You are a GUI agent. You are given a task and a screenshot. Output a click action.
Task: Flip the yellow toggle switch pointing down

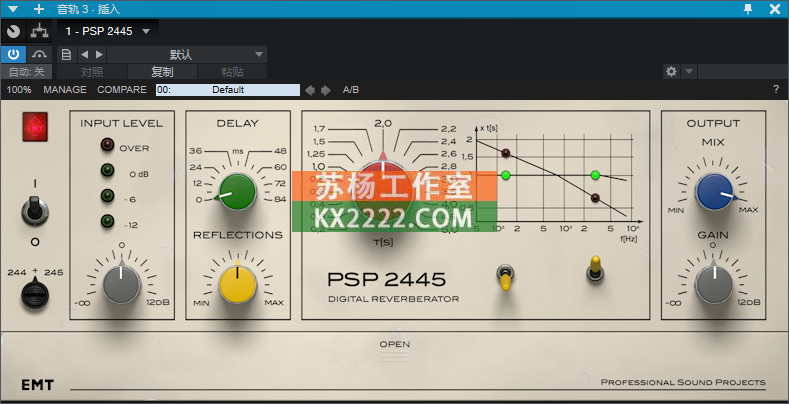(x=505, y=278)
